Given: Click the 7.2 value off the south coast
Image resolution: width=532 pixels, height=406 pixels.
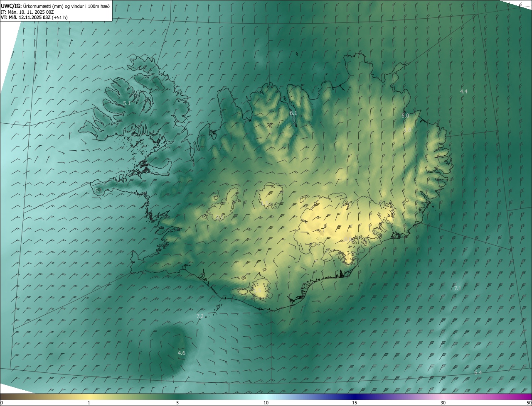Looking at the screenshot, I should pos(200,316).
